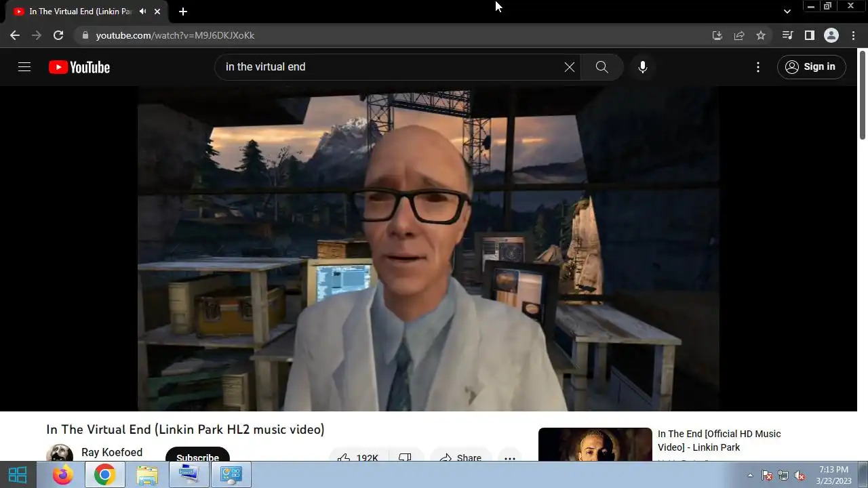Select the In The Virtual End tab
This screenshot has width=868, height=488.
(79, 12)
